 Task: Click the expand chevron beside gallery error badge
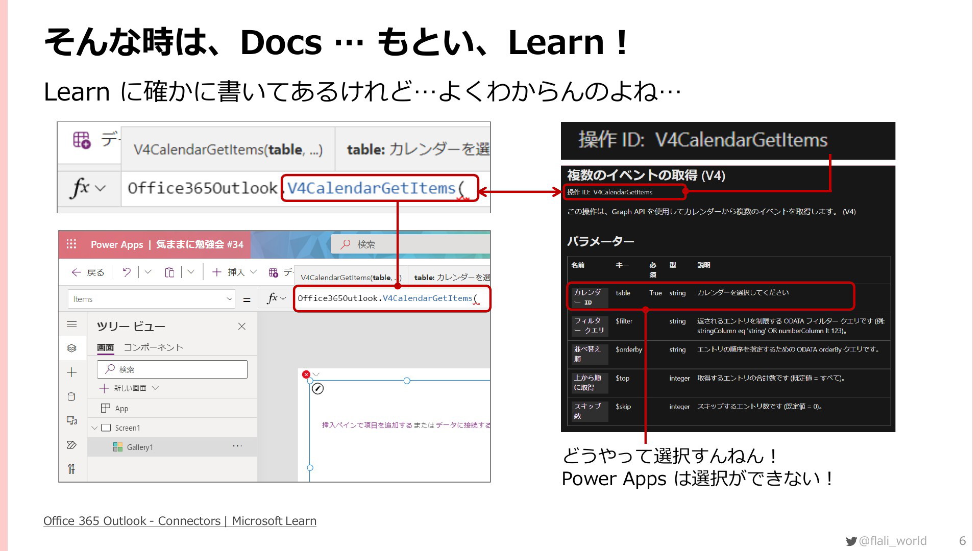(316, 374)
